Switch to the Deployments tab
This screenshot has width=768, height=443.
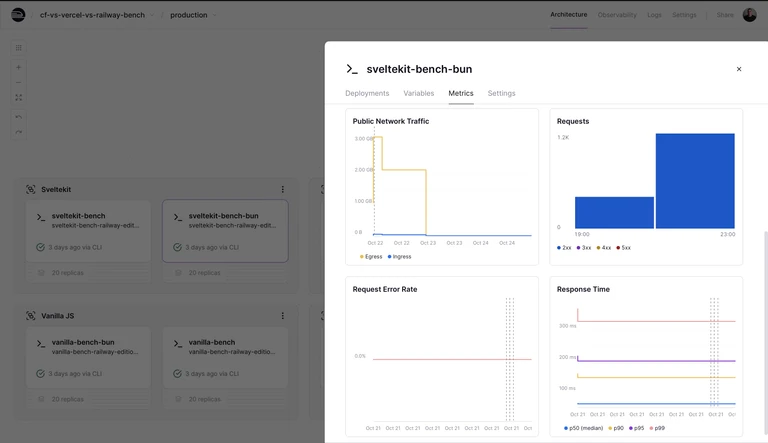(x=367, y=93)
